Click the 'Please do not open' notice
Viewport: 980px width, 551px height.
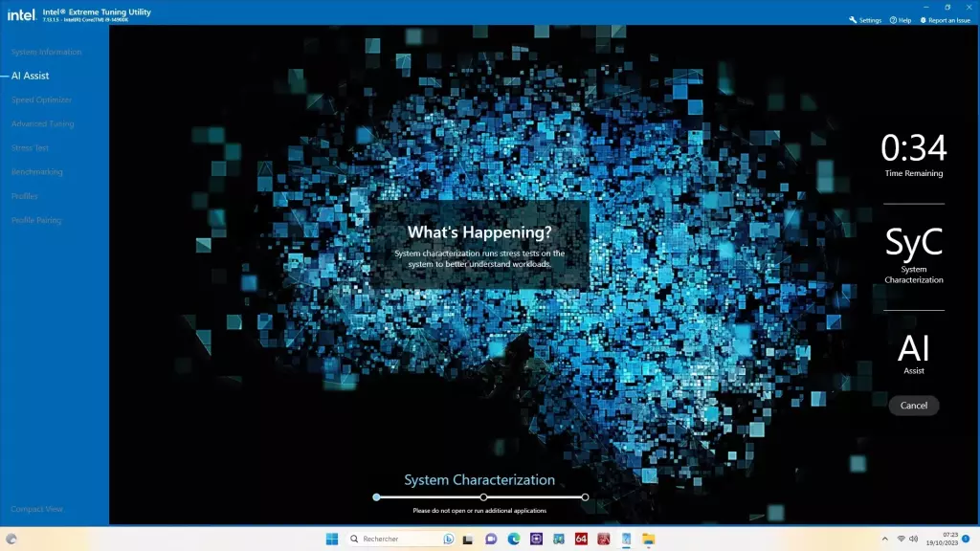(x=479, y=511)
